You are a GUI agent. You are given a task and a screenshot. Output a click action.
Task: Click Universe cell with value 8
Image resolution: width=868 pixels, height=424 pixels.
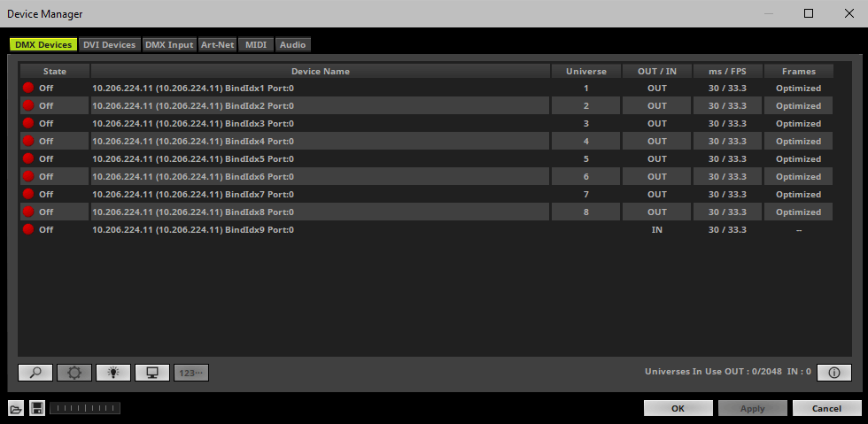pos(585,212)
